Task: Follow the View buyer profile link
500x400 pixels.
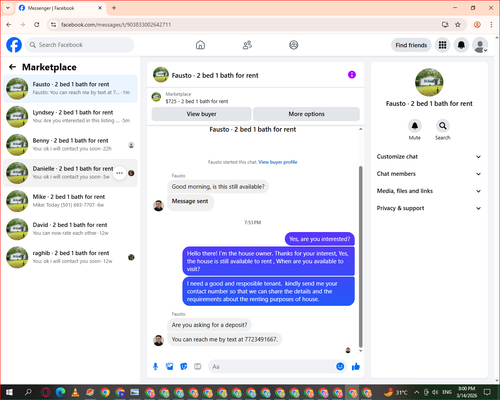Action: click(x=278, y=162)
